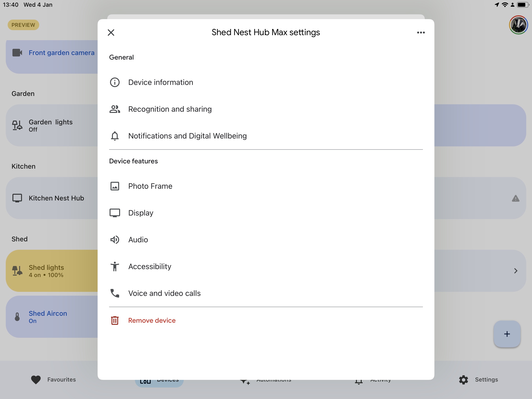Click the Kitchen room heading
The height and width of the screenshot is (399, 532).
click(24, 166)
